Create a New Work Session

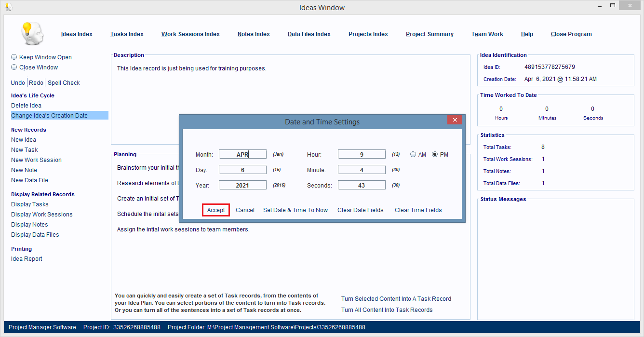pyautogui.click(x=36, y=160)
